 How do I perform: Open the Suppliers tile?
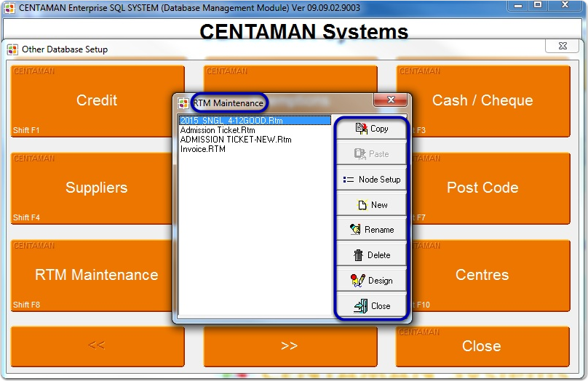[x=98, y=188]
